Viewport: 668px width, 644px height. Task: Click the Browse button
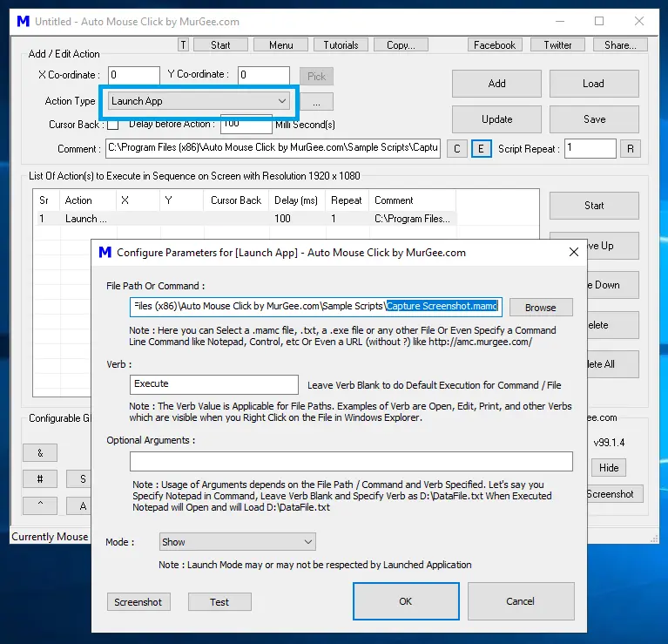(x=541, y=308)
